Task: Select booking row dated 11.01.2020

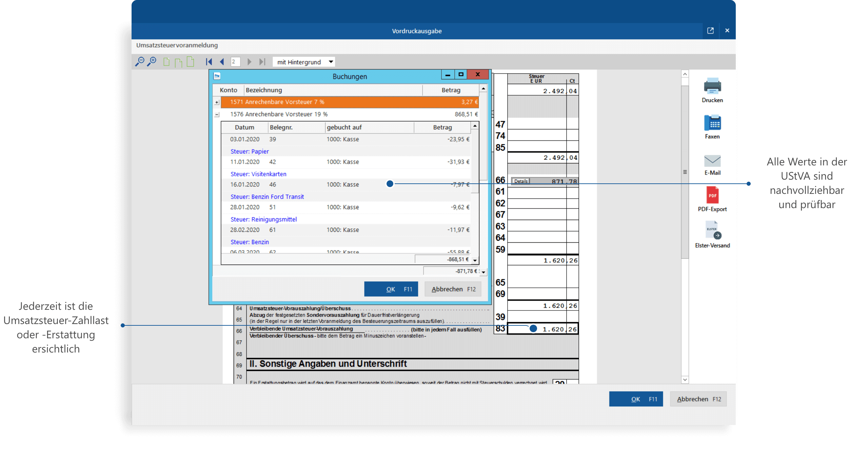Action: pos(346,162)
